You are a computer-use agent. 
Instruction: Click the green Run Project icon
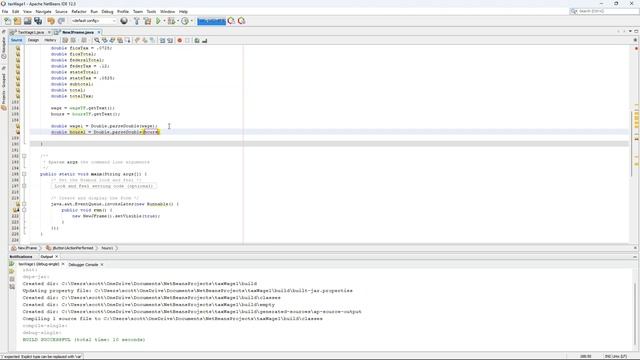158,21
